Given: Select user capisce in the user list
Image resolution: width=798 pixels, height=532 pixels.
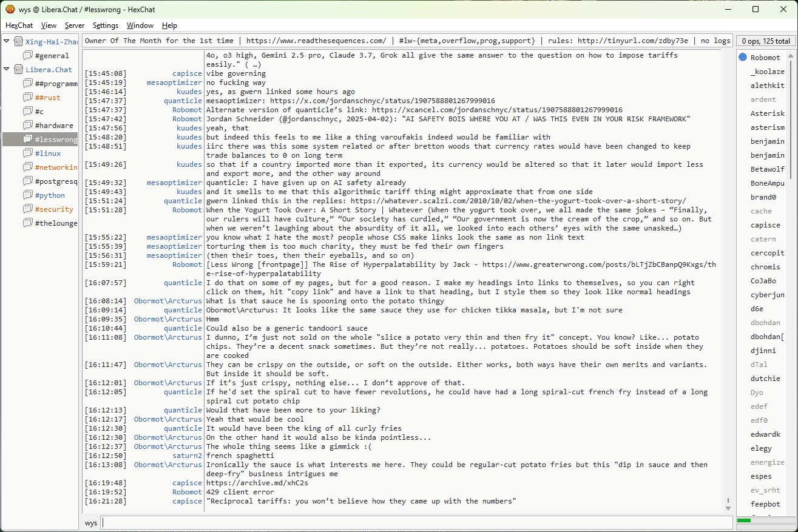Looking at the screenshot, I should click(x=765, y=225).
